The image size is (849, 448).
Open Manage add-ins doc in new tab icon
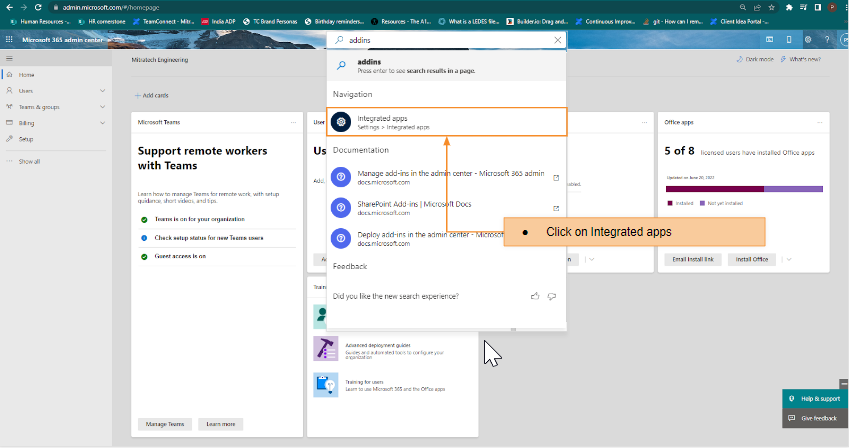pos(556,178)
